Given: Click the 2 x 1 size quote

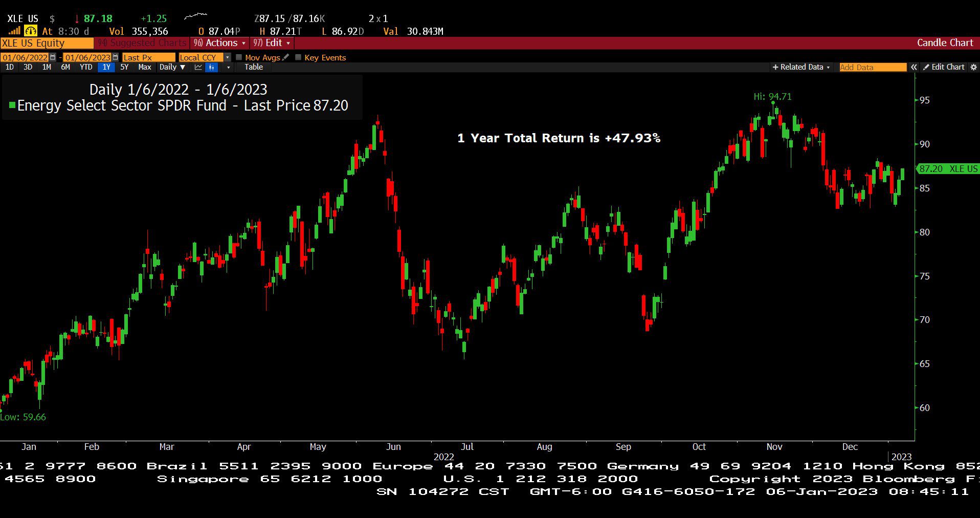Looking at the screenshot, I should tap(378, 19).
